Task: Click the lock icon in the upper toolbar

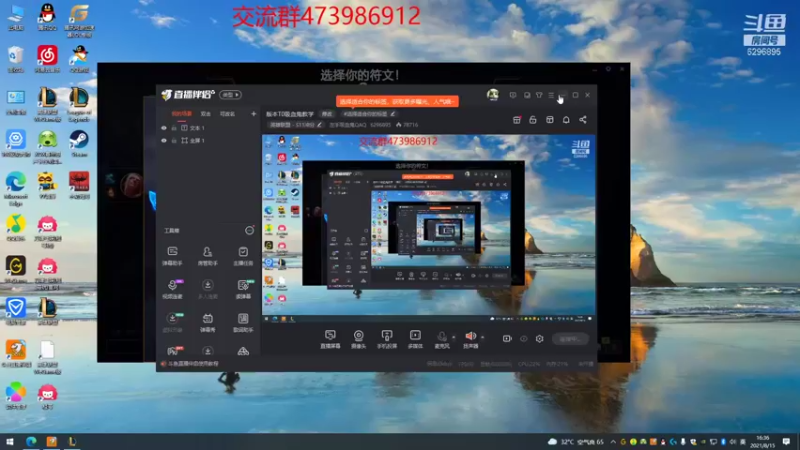Action: pyautogui.click(x=533, y=119)
